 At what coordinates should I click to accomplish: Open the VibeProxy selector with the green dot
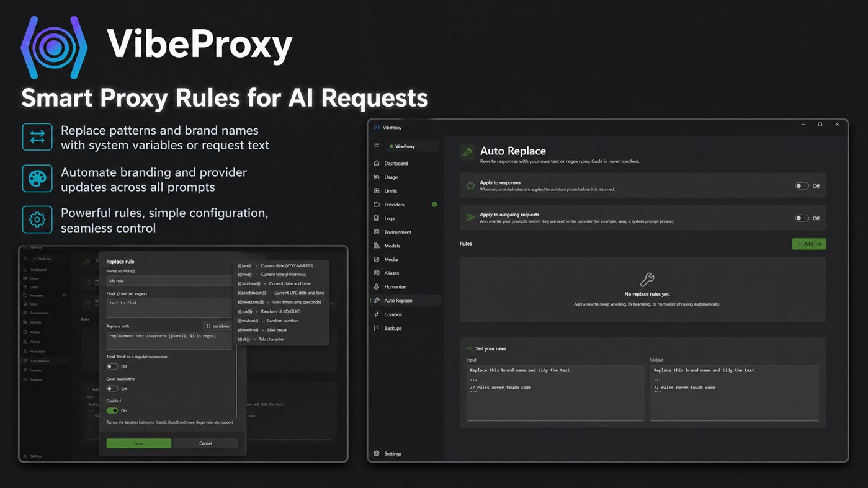(412, 146)
